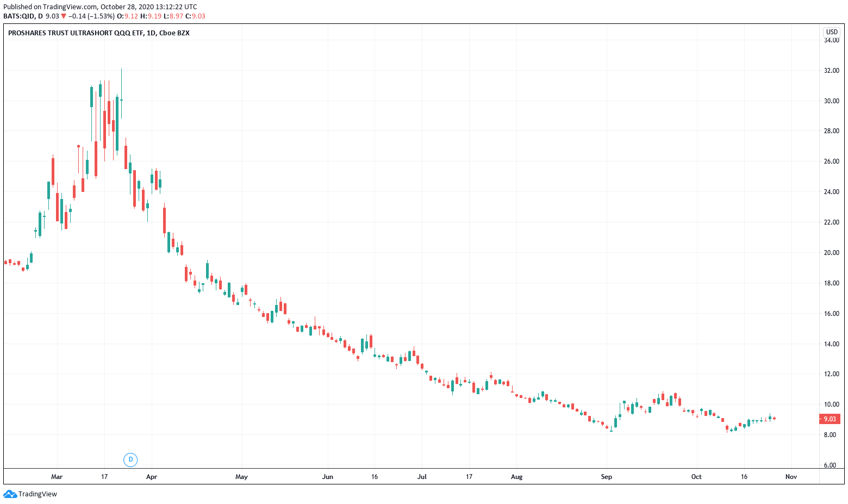
Task: Click the 12.00 price axis label
Action: click(x=832, y=374)
